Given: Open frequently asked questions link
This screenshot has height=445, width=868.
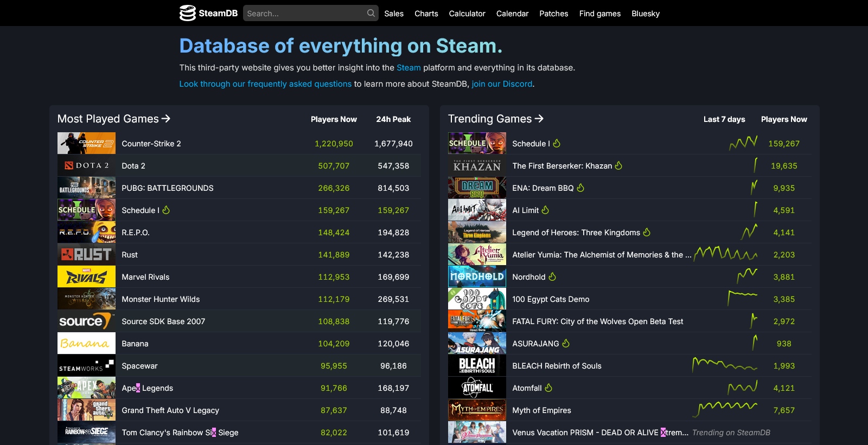Looking at the screenshot, I should coord(265,84).
